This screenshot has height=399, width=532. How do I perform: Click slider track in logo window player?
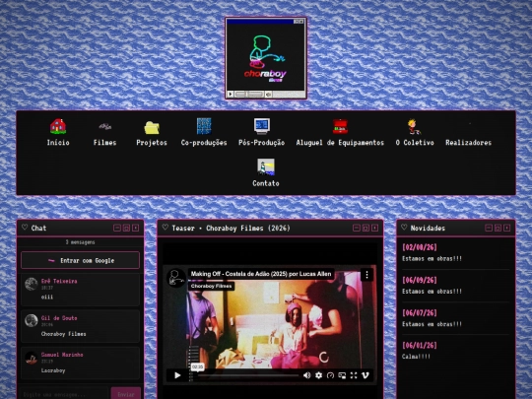click(249, 94)
